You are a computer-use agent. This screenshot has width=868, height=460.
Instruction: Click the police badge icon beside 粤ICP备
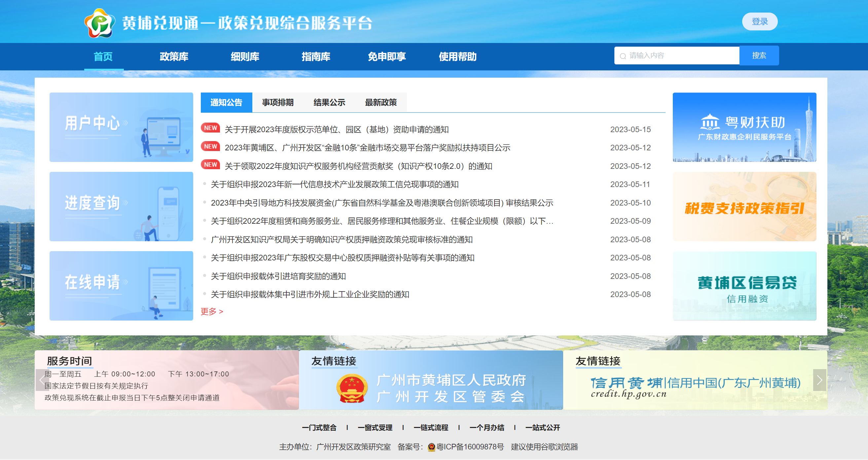431,447
